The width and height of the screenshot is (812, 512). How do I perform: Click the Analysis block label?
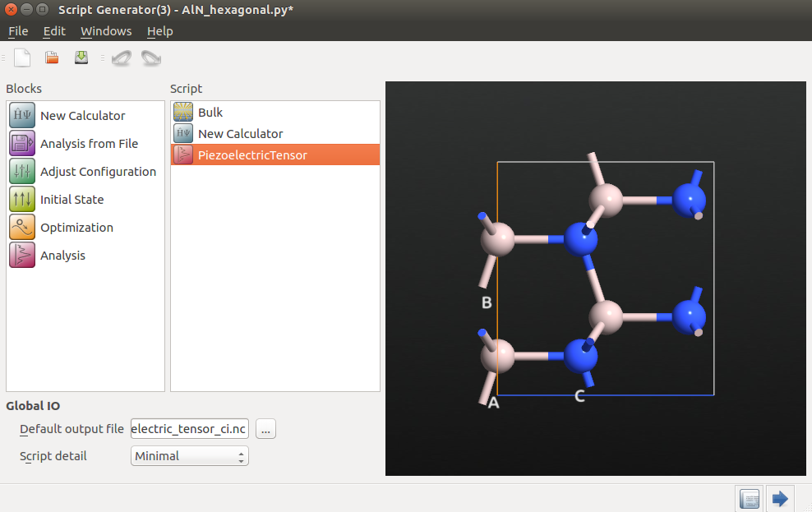tap(62, 256)
